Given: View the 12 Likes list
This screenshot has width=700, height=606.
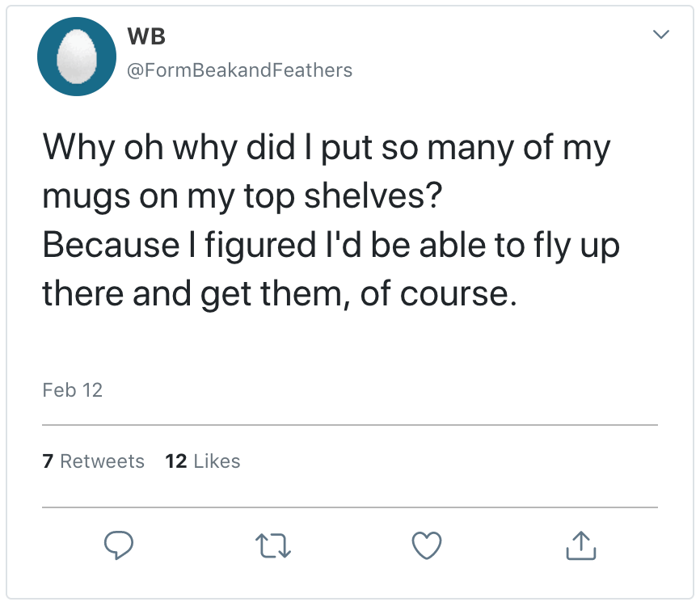Looking at the screenshot, I should [x=202, y=461].
